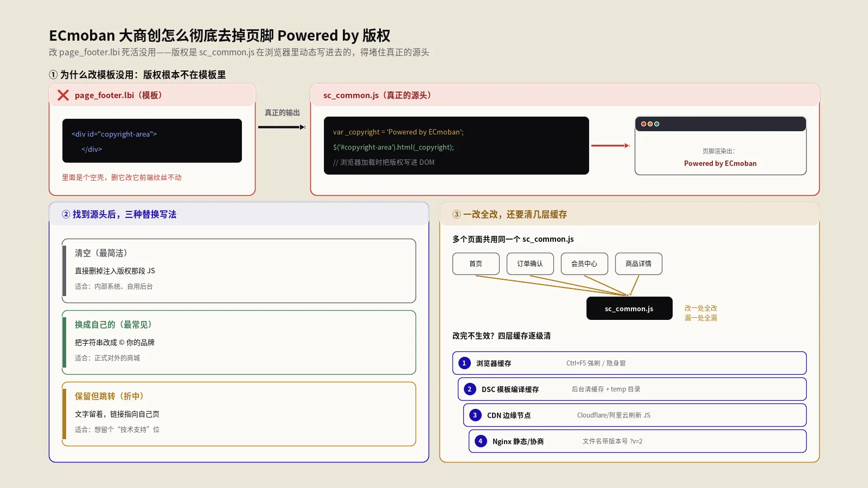Screen dimensions: 868x488
Task: Open the 清空（最简洁）option card
Action: [x=239, y=271]
